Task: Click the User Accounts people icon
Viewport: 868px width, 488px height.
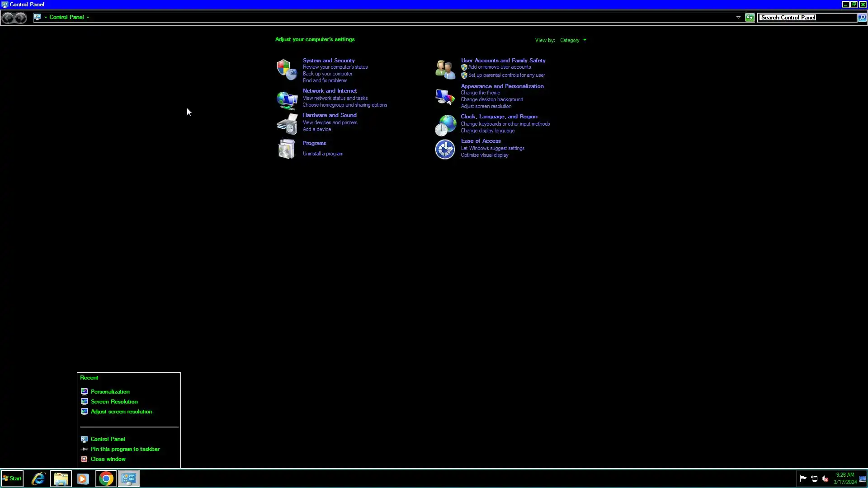Action: 445,70
